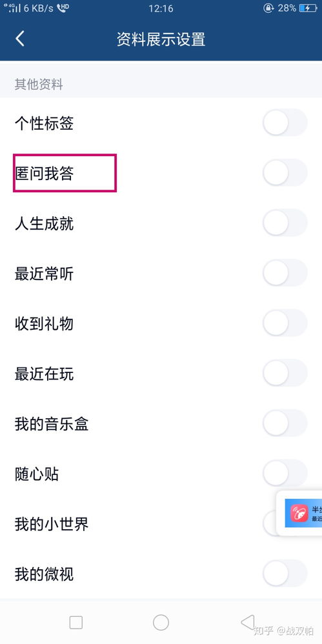322x644 pixels.
Task: Select the 匿问我答 label
Action: coord(45,174)
